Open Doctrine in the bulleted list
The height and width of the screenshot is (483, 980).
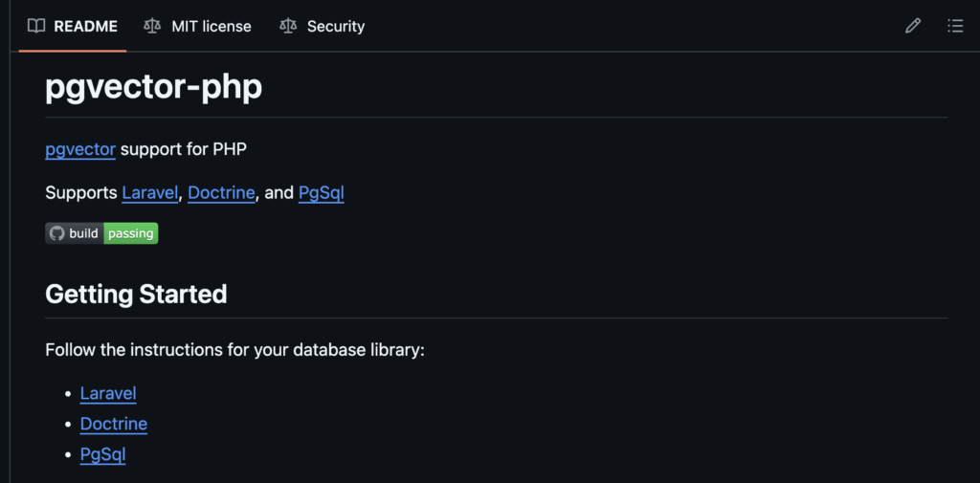114,424
